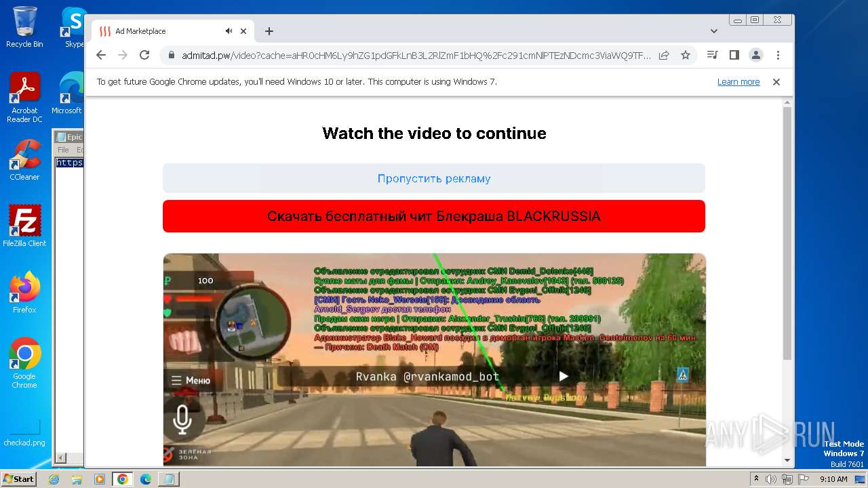Viewport: 868px width, 488px height.
Task: Launch Firefox from the desktop
Action: [24, 292]
